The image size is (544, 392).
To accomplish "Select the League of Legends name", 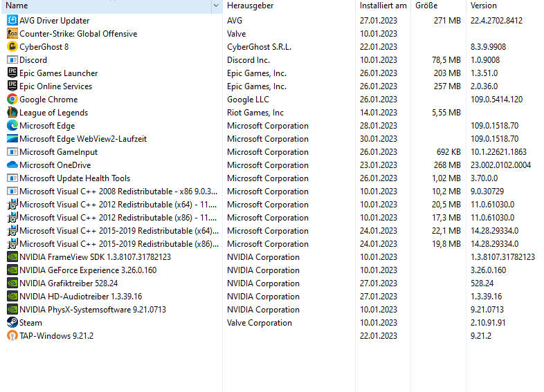I will [54, 113].
